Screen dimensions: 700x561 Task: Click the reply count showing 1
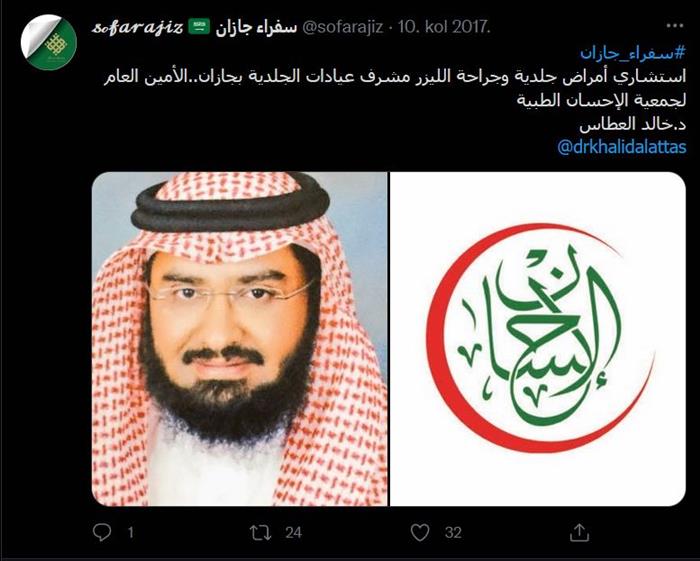[130, 532]
